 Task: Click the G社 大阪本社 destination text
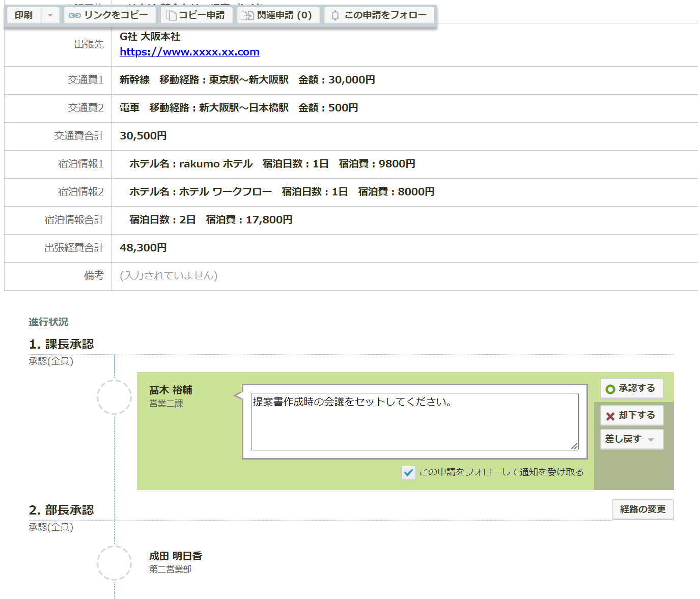150,37
